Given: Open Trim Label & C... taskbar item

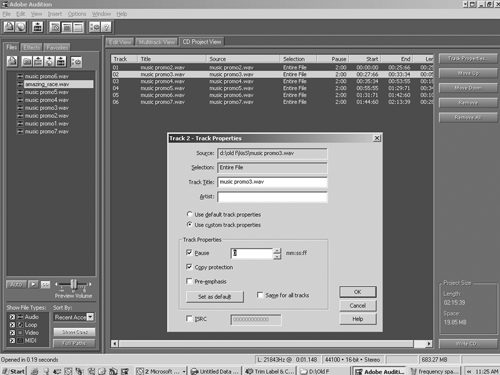Looking at the screenshot, I should click(270, 371).
